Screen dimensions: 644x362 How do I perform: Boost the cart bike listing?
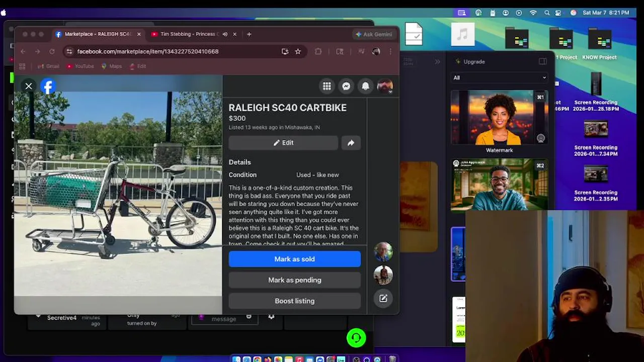[x=295, y=301]
